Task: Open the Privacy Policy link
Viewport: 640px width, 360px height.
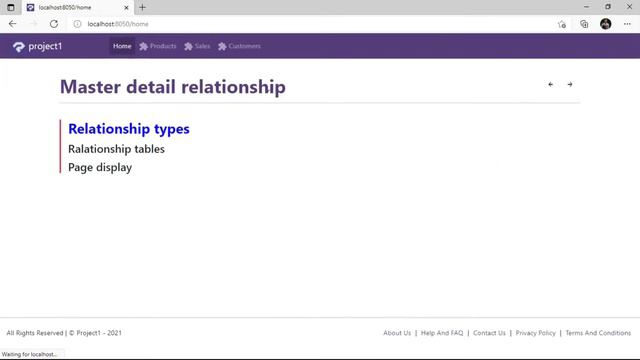Action: click(x=536, y=333)
